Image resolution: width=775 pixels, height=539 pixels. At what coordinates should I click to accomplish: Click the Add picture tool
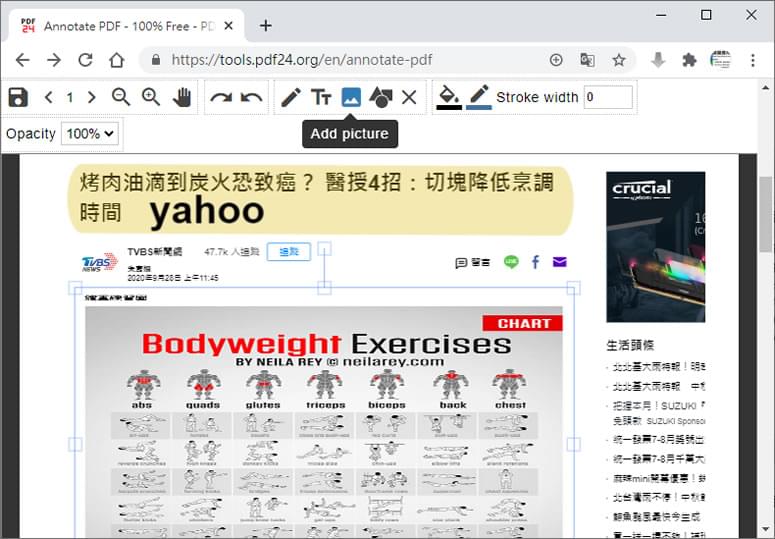[x=351, y=97]
